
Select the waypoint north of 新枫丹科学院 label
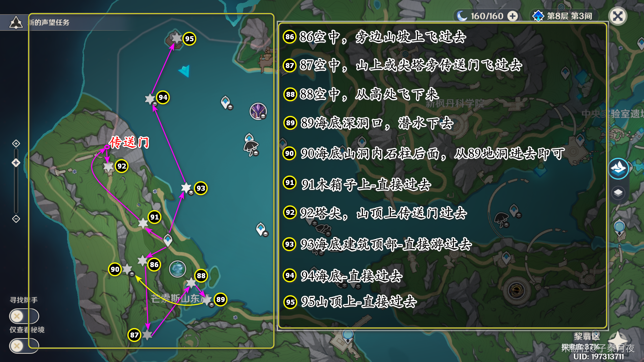click(565, 73)
